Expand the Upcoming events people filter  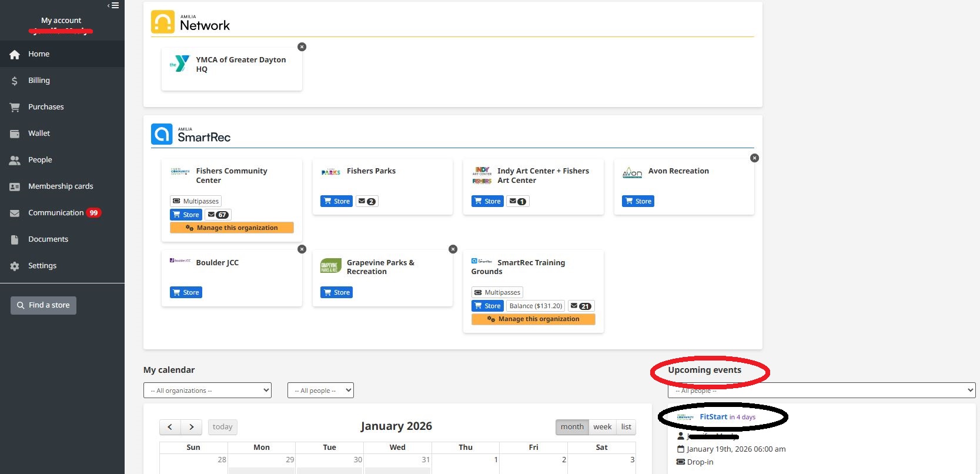point(821,390)
